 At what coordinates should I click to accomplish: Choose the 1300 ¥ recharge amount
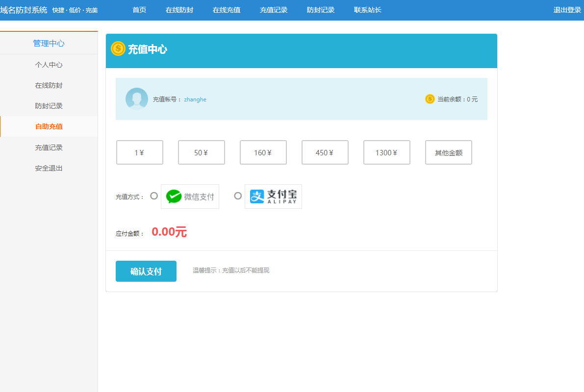[386, 152]
